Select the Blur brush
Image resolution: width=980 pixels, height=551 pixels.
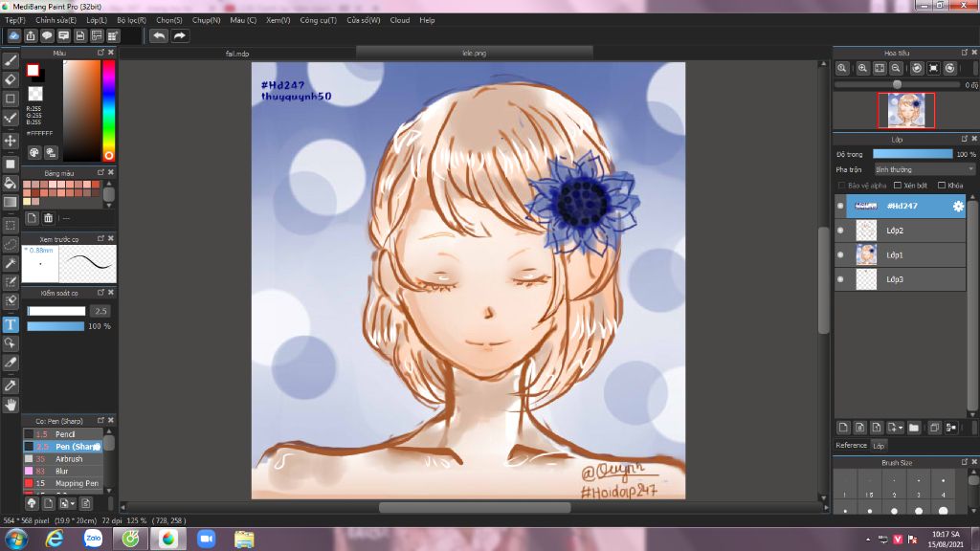pyautogui.click(x=63, y=471)
